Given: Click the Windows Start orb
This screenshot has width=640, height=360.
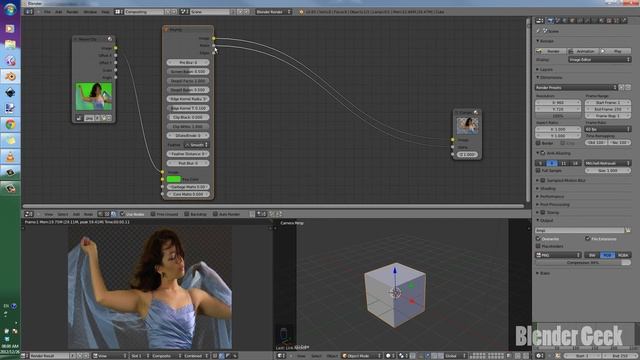Looking at the screenshot, I should 10,9.
